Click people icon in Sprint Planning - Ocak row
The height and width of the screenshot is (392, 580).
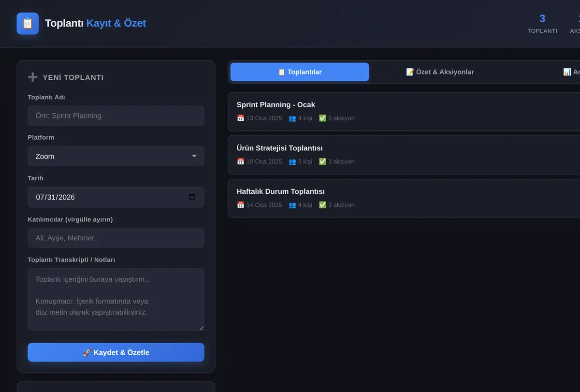coord(292,118)
